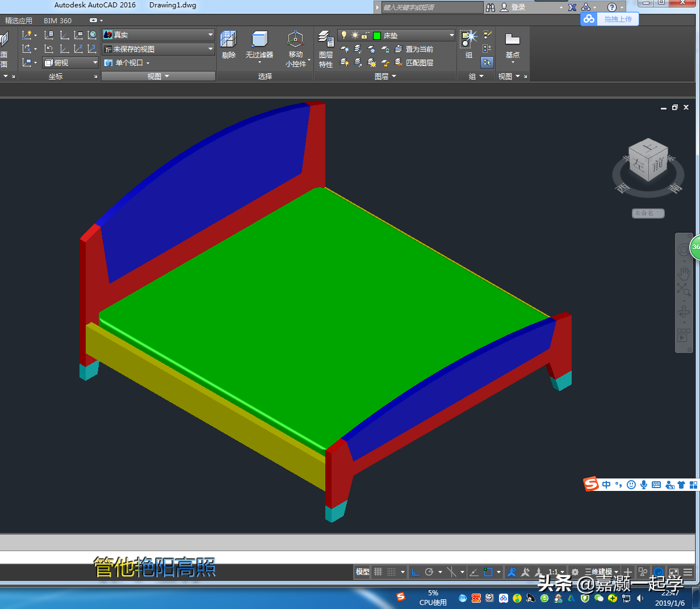
Task: Click the ViewCube 前 (front) face
Action: point(657,165)
